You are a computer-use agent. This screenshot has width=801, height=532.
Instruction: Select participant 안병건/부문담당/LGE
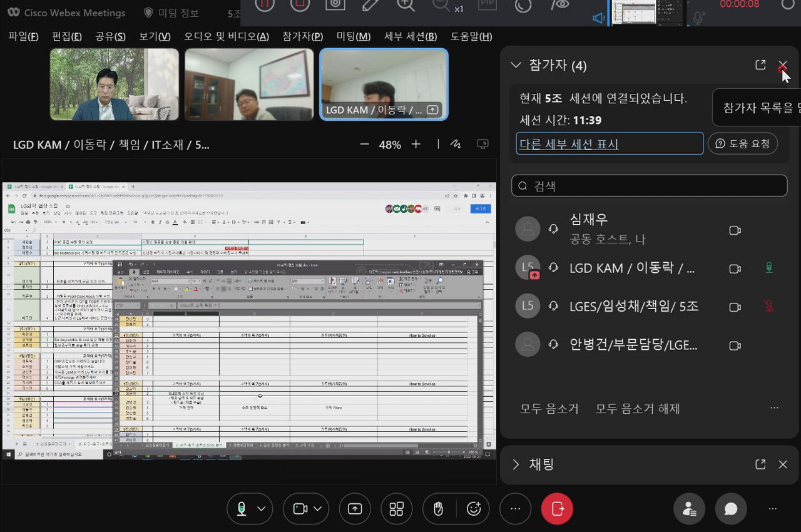point(649,345)
